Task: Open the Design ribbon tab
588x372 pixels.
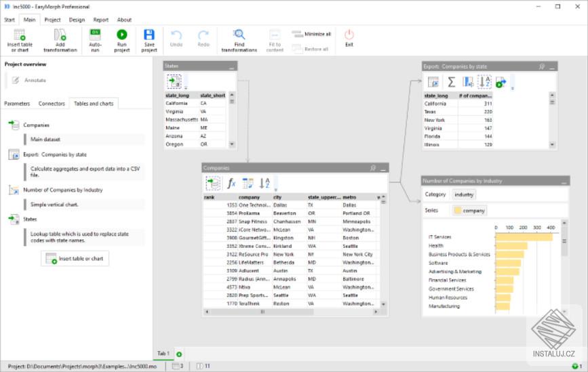Action: click(77, 20)
